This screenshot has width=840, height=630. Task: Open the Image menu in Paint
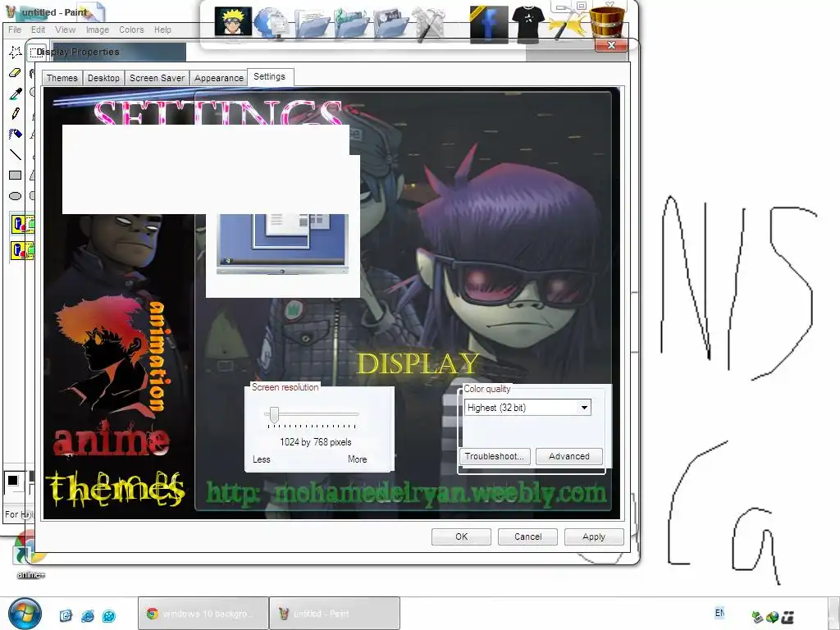point(98,30)
